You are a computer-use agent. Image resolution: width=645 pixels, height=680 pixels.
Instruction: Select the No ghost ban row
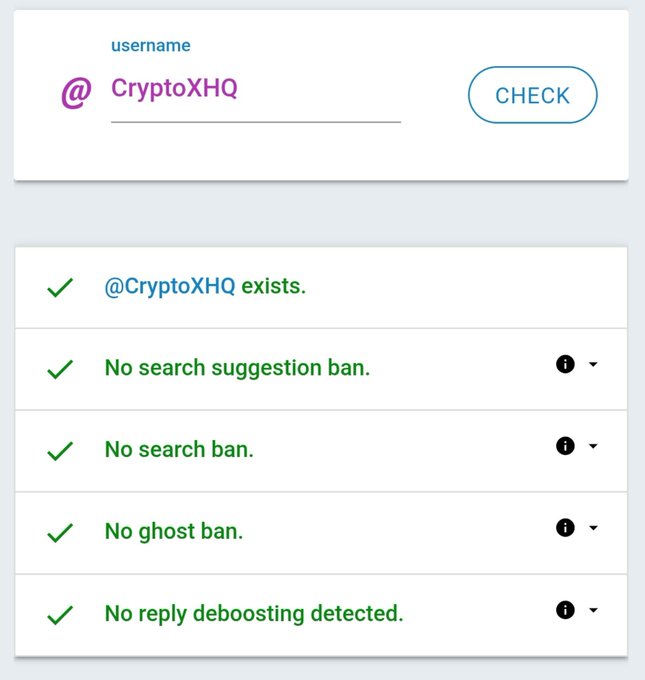pyautogui.click(x=321, y=533)
